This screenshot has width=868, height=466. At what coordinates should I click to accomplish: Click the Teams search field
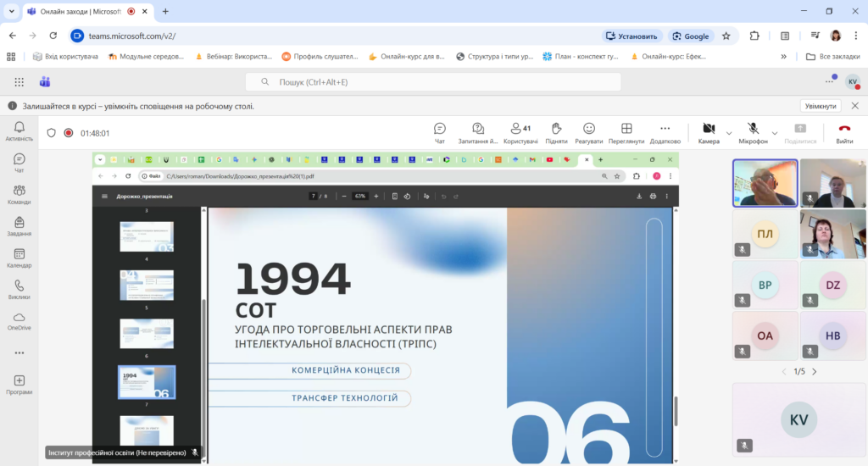[432, 82]
